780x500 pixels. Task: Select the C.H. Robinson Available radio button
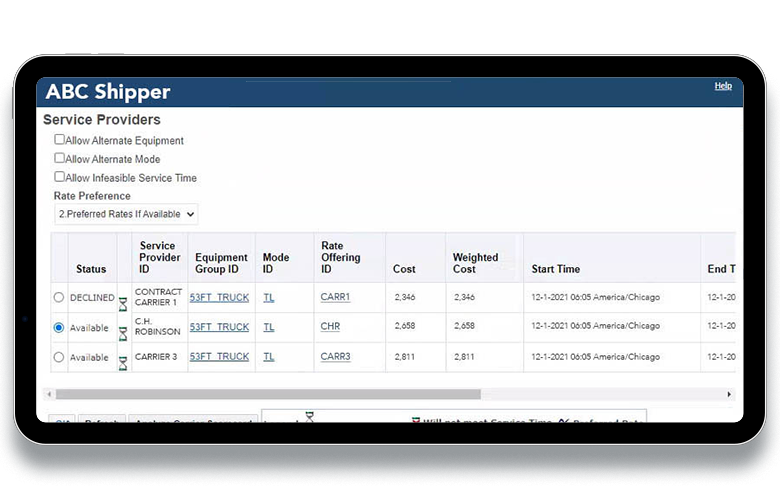(59, 327)
